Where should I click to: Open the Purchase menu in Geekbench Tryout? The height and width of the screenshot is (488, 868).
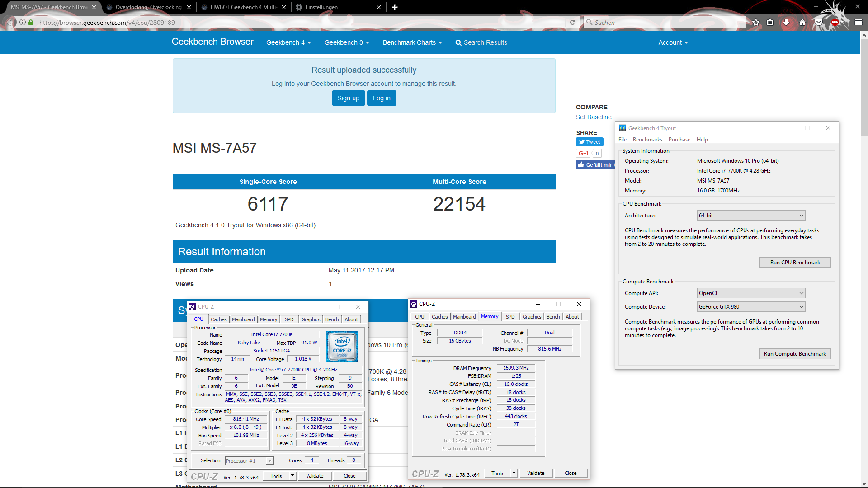pos(679,140)
